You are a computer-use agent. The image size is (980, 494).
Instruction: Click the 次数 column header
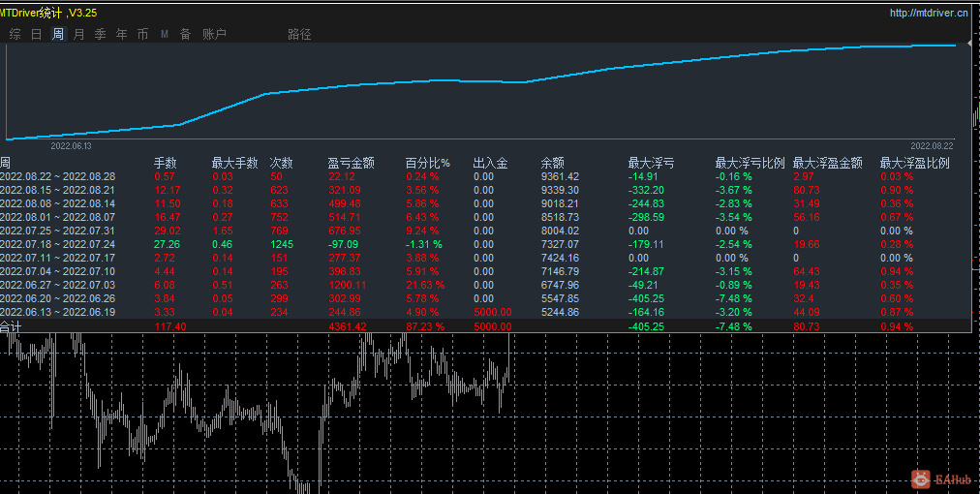click(x=281, y=163)
